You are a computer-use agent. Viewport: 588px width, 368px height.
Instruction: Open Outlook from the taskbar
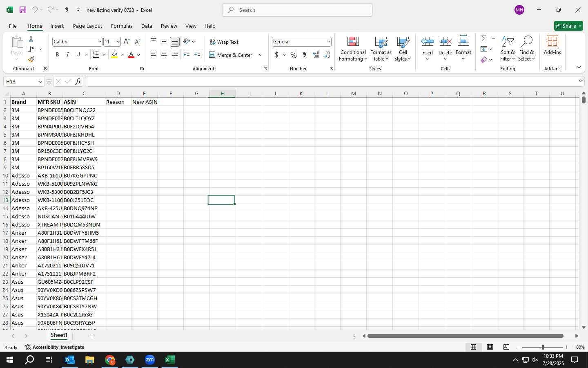pyautogui.click(x=70, y=360)
